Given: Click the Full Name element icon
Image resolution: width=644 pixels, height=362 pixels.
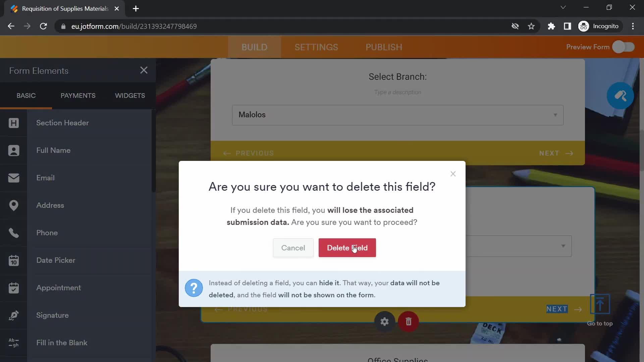Looking at the screenshot, I should pyautogui.click(x=13, y=150).
